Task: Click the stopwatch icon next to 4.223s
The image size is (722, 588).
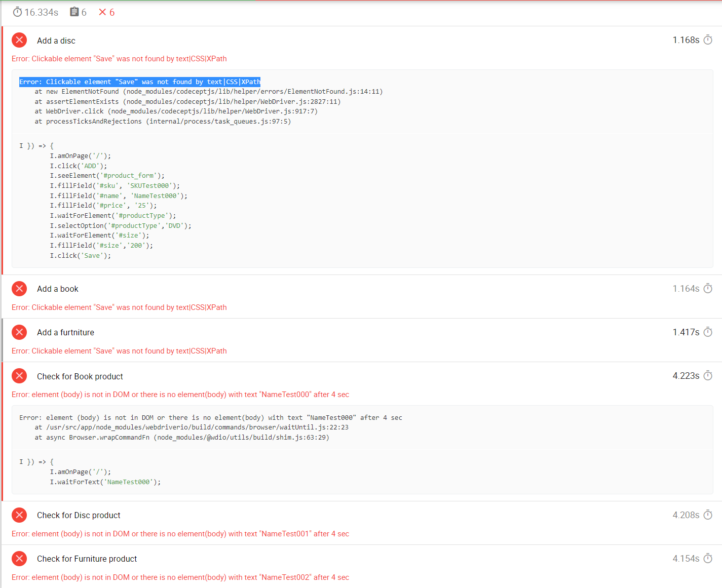Action: point(708,376)
